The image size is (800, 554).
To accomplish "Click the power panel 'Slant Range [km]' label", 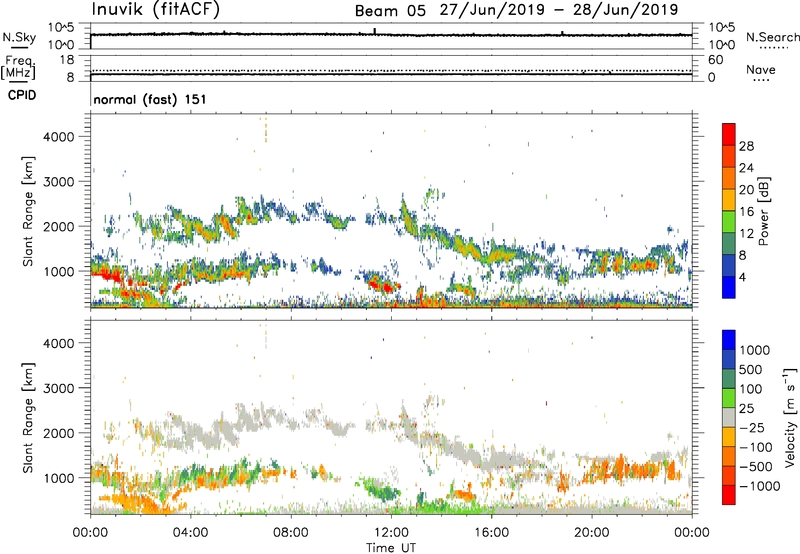I will tap(28, 211).
